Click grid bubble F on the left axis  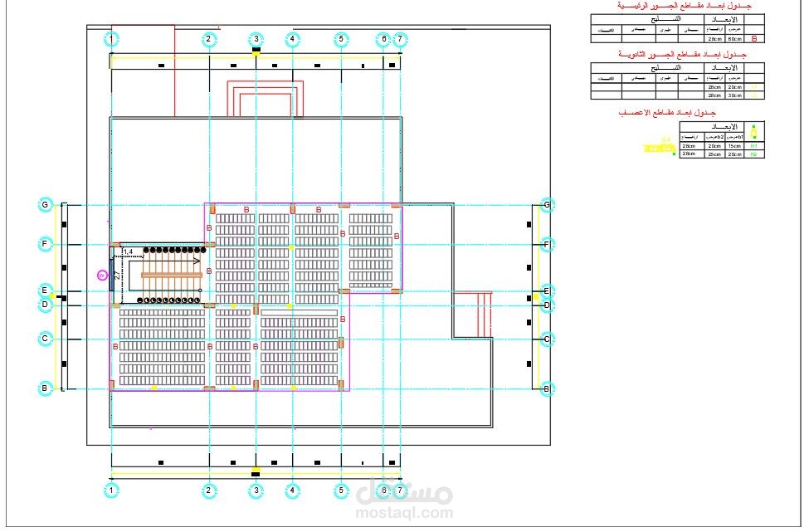point(46,243)
